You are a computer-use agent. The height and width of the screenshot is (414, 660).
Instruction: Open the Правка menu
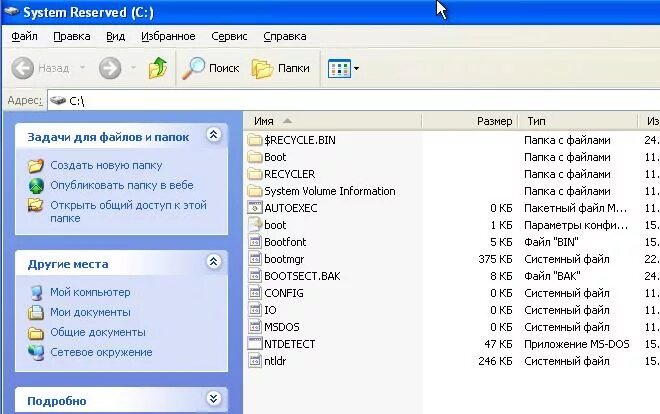(72, 36)
